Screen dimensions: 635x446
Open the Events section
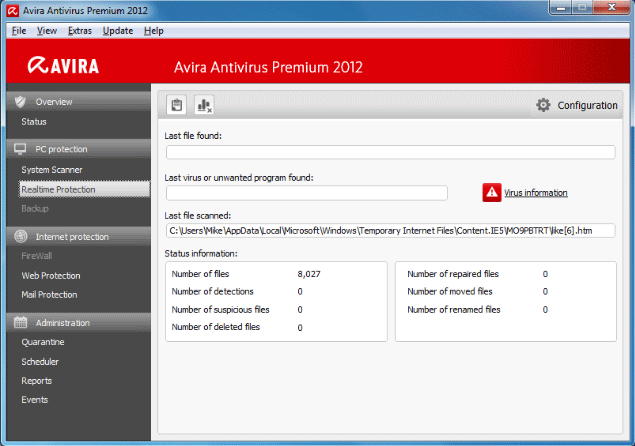pyautogui.click(x=35, y=400)
